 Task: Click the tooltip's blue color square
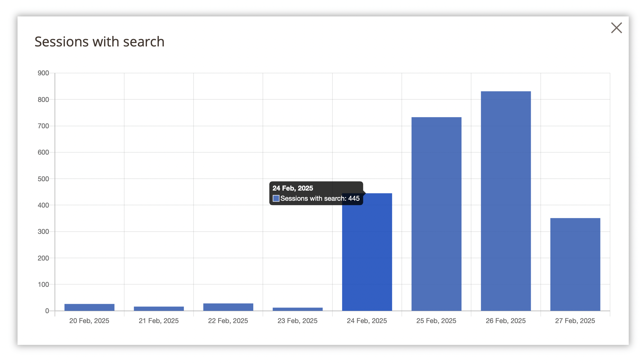276,198
